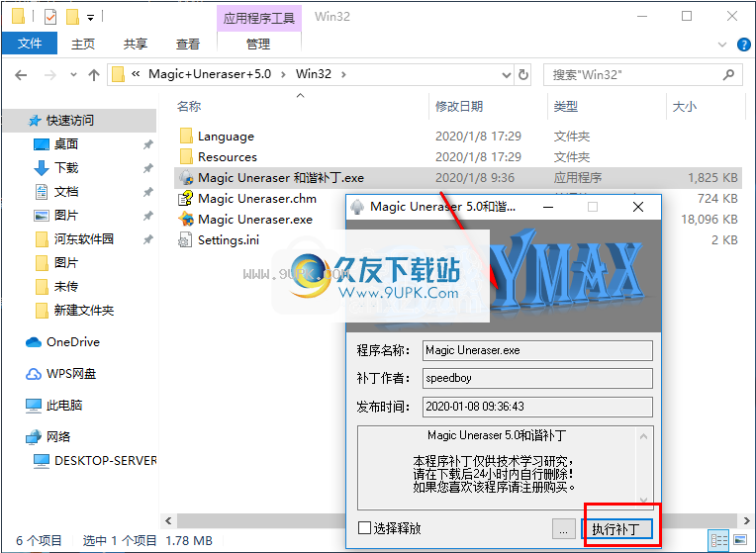756x553 pixels.
Task: Go up one folder level arrow
Action: [94, 75]
